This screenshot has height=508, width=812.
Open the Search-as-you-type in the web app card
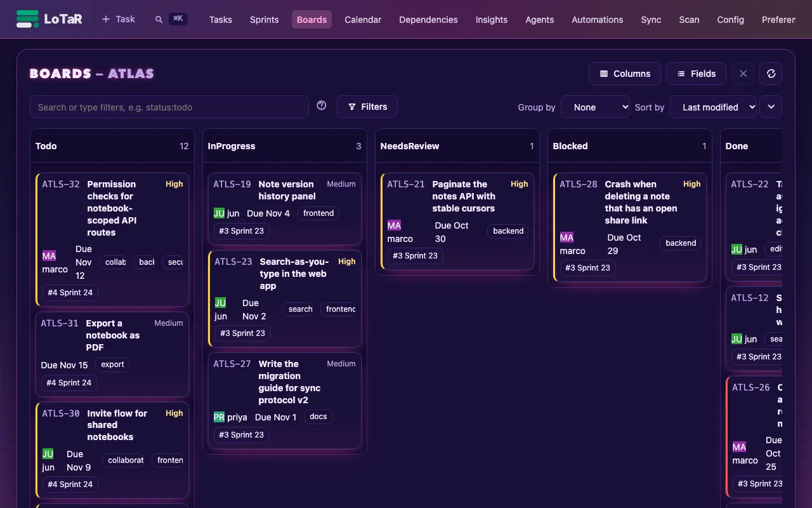click(294, 274)
